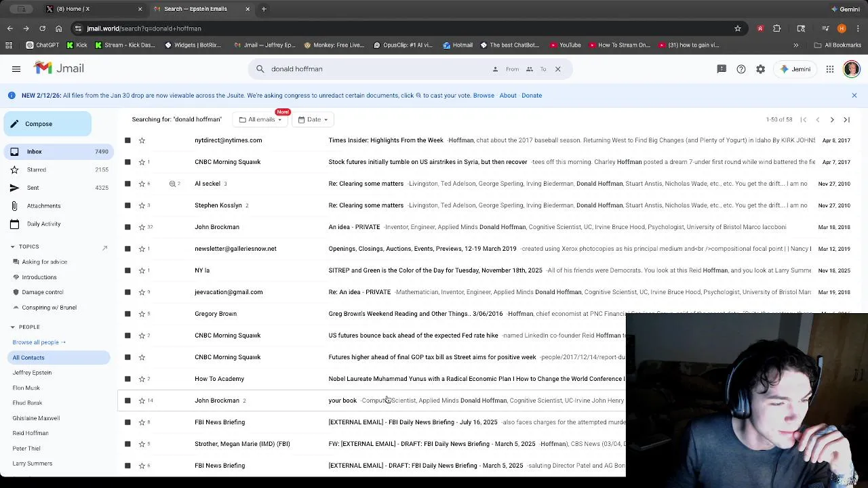Open a new browser tab

(x=264, y=9)
